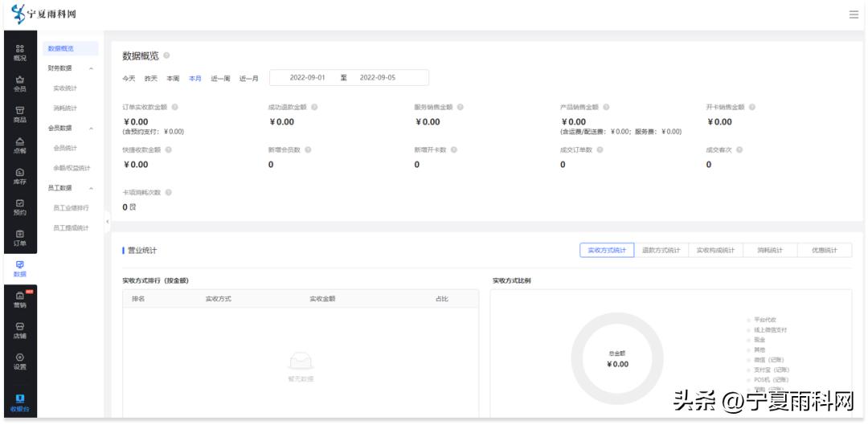Image resolution: width=868 pixels, height=425 pixels.
Task: Click the info icon beside 快捷收款金额
Action: click(x=168, y=150)
